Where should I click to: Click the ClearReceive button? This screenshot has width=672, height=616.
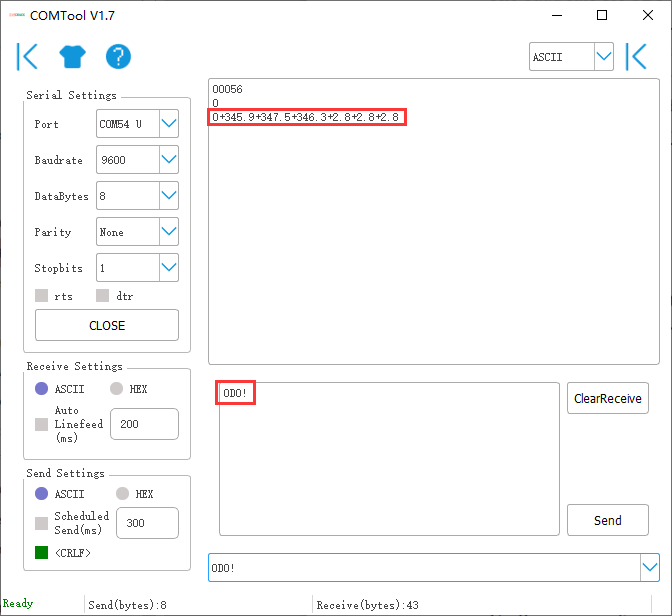point(608,398)
